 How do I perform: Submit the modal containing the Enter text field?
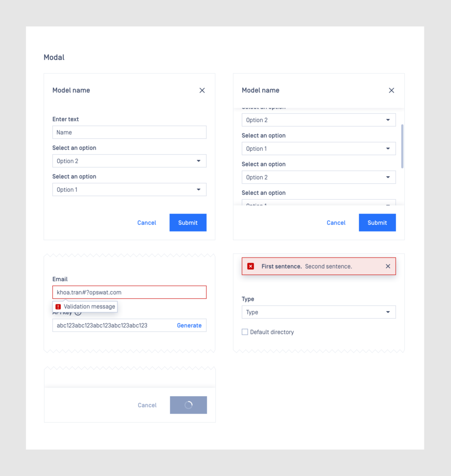click(188, 223)
